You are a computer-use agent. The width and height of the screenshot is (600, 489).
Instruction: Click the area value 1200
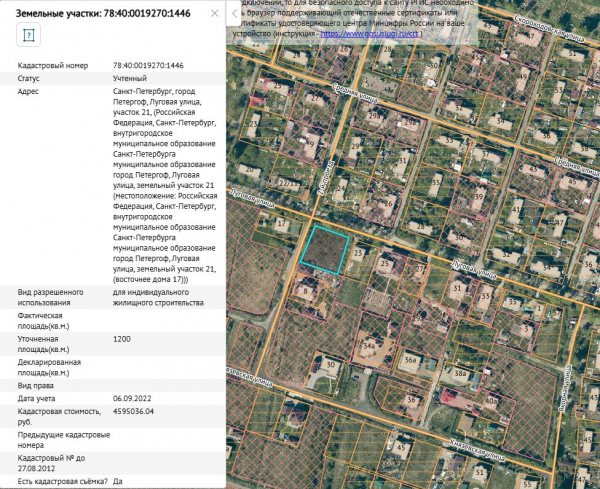[122, 340]
